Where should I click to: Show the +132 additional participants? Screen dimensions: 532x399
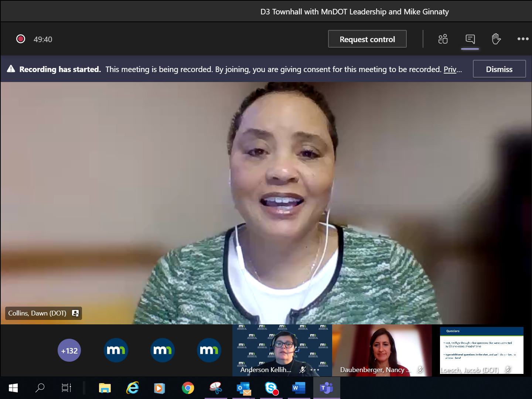pyautogui.click(x=69, y=350)
